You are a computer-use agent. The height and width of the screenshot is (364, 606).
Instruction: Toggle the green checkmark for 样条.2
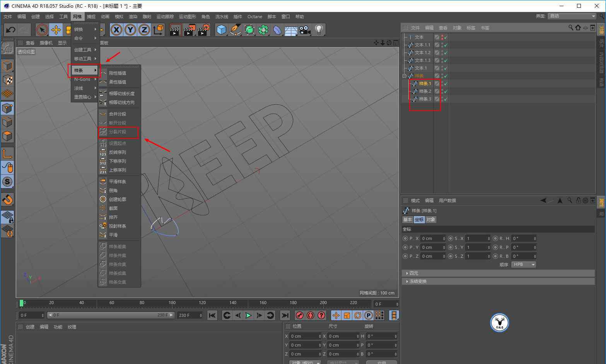pyautogui.click(x=446, y=91)
